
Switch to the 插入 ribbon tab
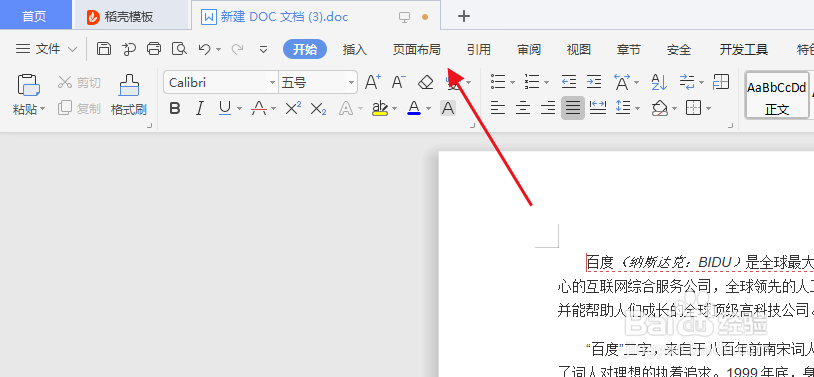pos(355,50)
